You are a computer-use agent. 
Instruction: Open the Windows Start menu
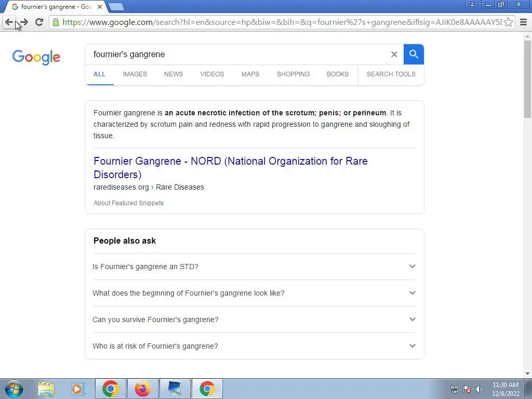point(14,389)
